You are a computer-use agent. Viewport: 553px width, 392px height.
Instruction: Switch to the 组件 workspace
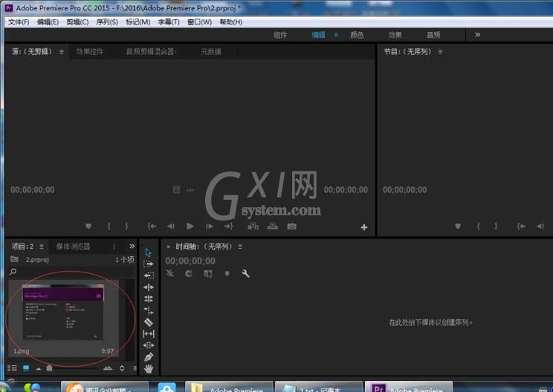click(x=280, y=35)
